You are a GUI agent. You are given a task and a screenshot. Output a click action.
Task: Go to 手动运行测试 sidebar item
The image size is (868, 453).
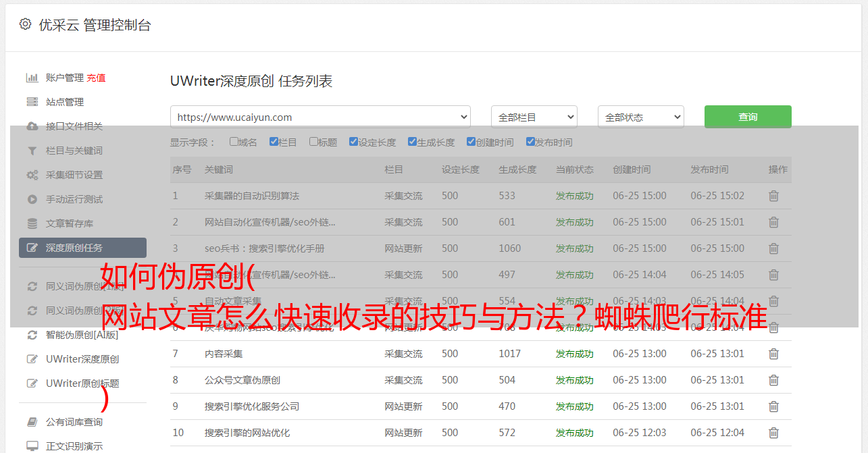click(74, 199)
